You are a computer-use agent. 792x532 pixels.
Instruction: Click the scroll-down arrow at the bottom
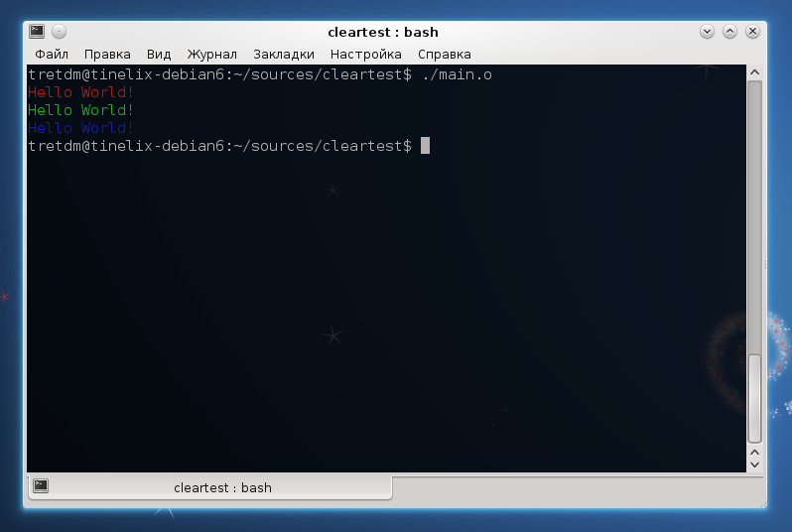click(x=754, y=465)
